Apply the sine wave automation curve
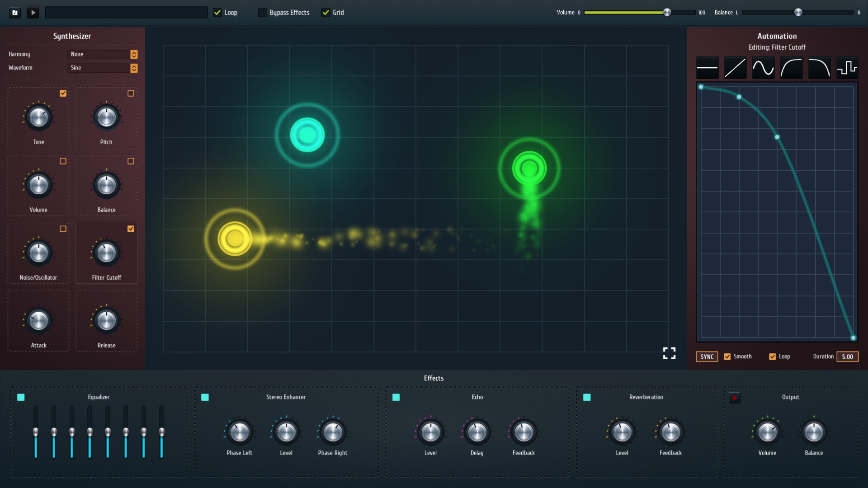868x488 pixels. [x=763, y=68]
